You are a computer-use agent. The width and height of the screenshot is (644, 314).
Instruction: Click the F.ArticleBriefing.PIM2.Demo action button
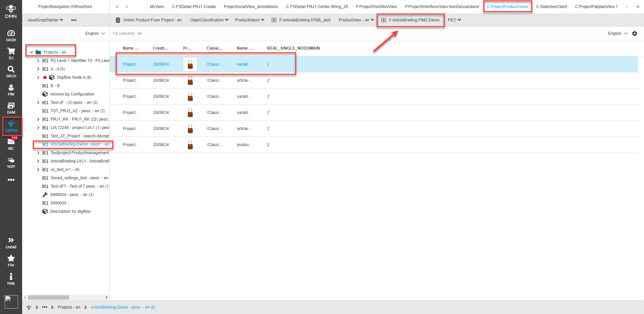(x=410, y=20)
